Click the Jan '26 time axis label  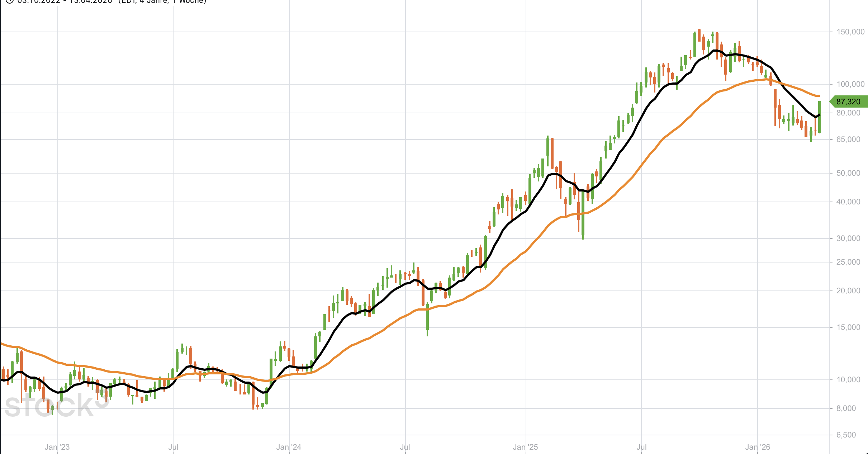point(758,447)
